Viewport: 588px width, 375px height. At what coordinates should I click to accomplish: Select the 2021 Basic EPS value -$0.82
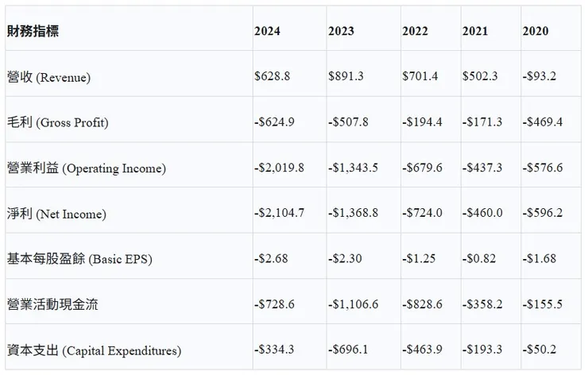[x=479, y=259]
